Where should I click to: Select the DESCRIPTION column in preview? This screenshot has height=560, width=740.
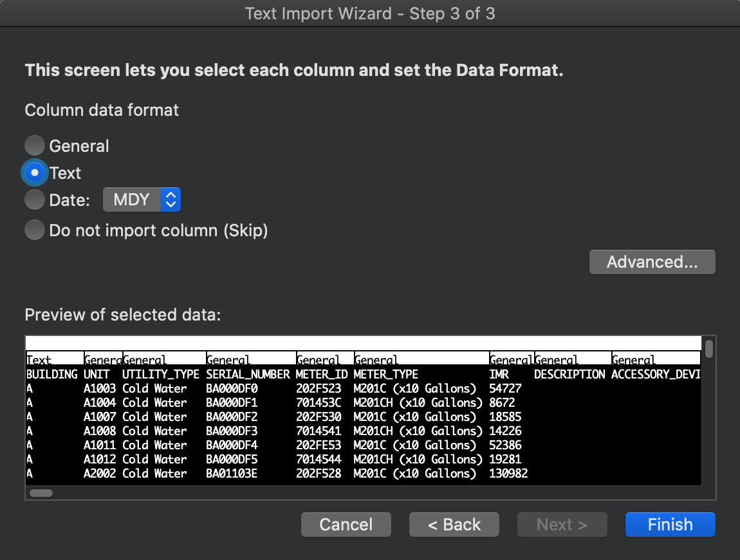569,375
